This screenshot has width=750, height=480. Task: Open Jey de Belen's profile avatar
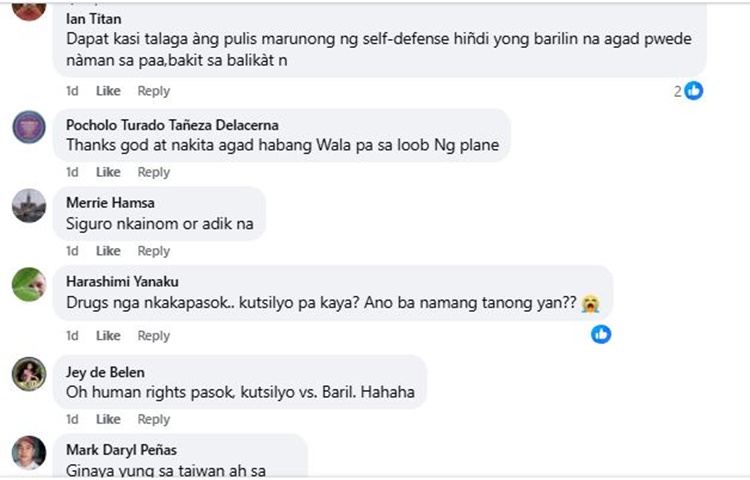coord(29,374)
